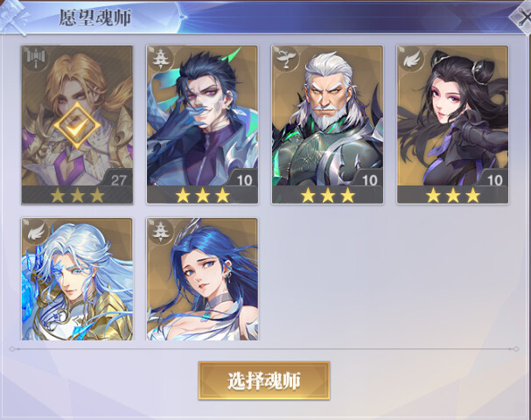The height and width of the screenshot is (420, 531).
Task: Click tree class icon on dark-haired man card
Action: point(160,59)
